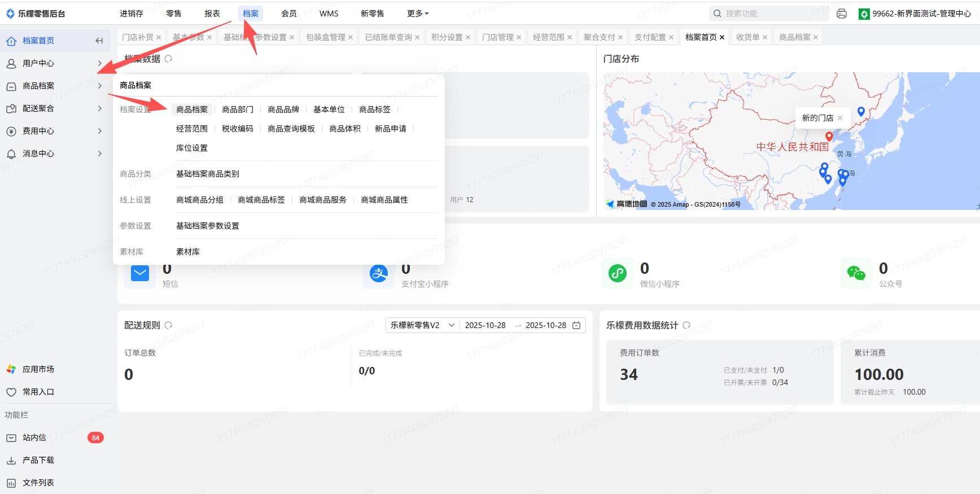Collapse the left sidebar with the fold icon

pyautogui.click(x=99, y=41)
